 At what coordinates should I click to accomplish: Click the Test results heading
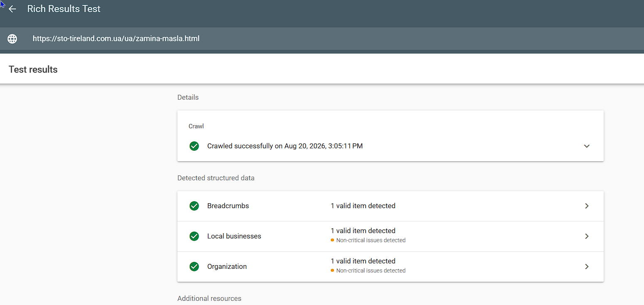tap(33, 70)
